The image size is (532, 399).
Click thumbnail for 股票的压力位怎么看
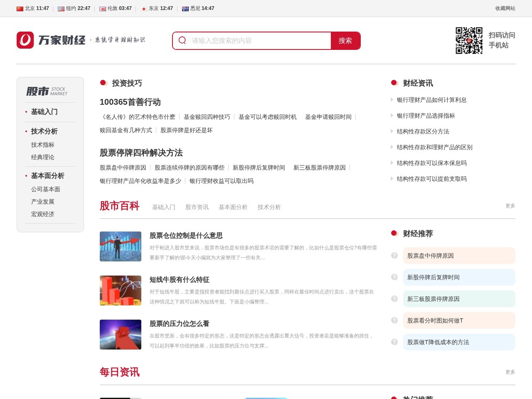click(121, 335)
